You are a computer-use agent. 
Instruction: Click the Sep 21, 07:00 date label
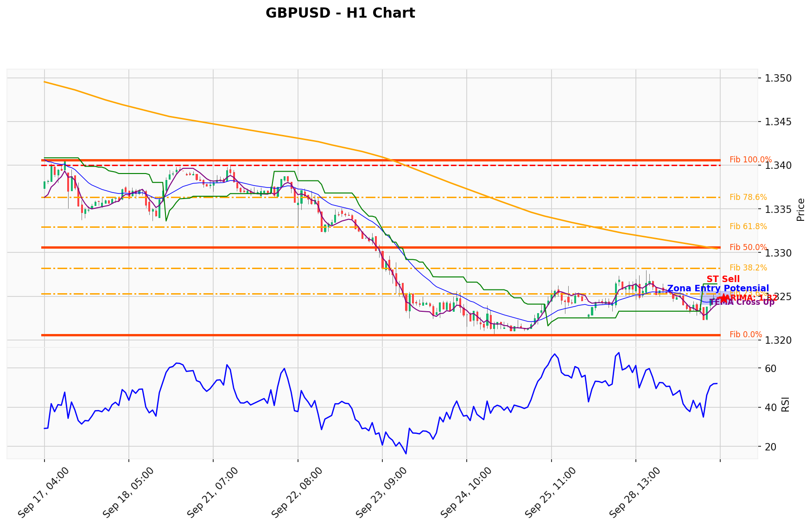pyautogui.click(x=213, y=492)
